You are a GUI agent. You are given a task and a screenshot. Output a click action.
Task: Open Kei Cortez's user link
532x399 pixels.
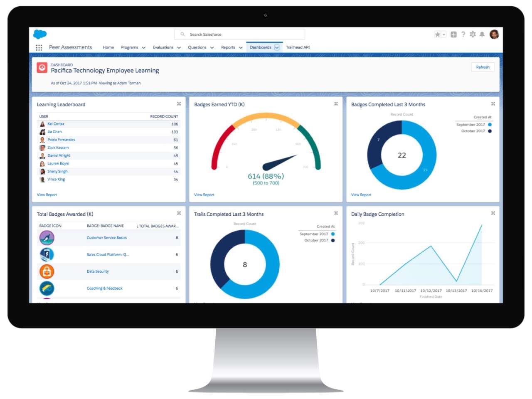pos(56,124)
